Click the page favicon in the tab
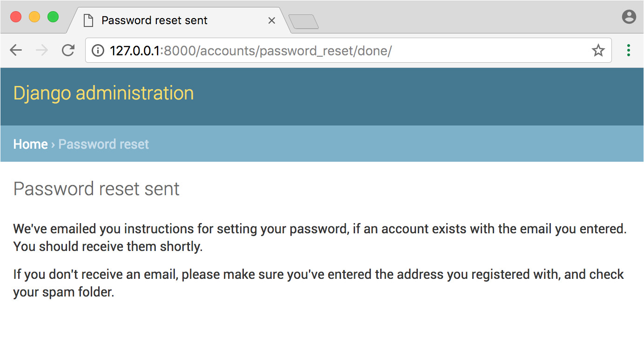This screenshot has height=356, width=644. click(87, 20)
